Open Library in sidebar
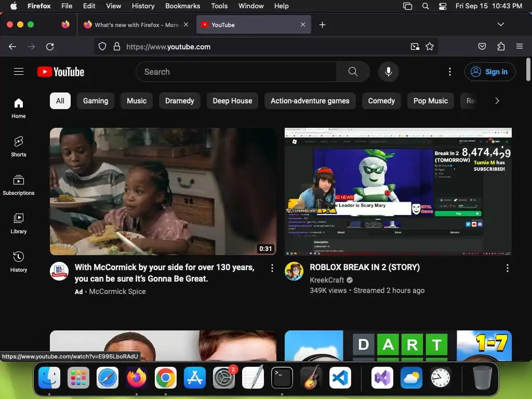The image size is (532, 399). pyautogui.click(x=19, y=223)
